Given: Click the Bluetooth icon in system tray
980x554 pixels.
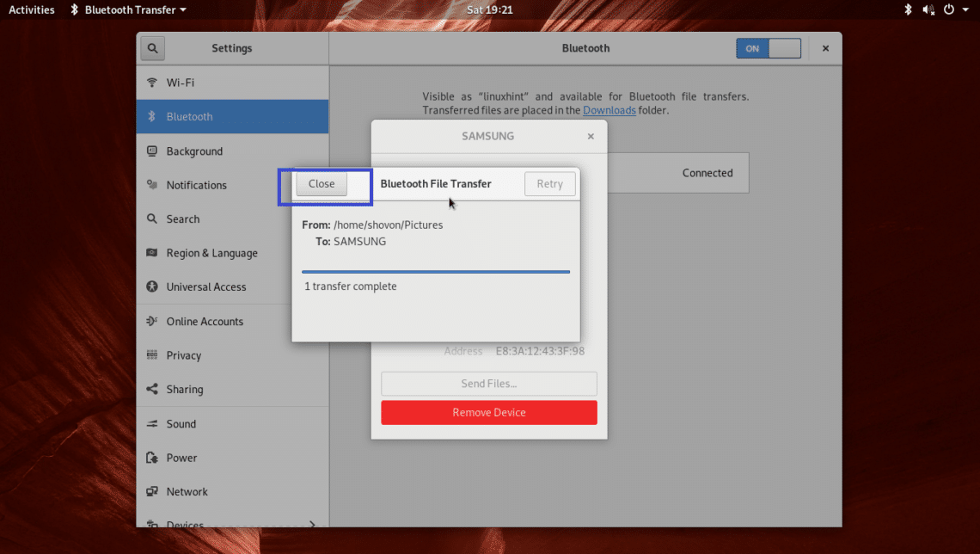Looking at the screenshot, I should [908, 9].
